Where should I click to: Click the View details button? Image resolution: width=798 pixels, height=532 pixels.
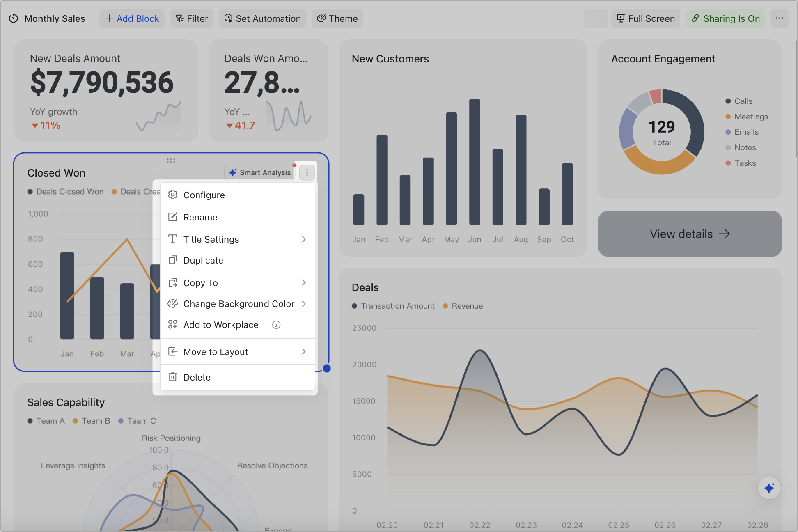[x=690, y=234]
